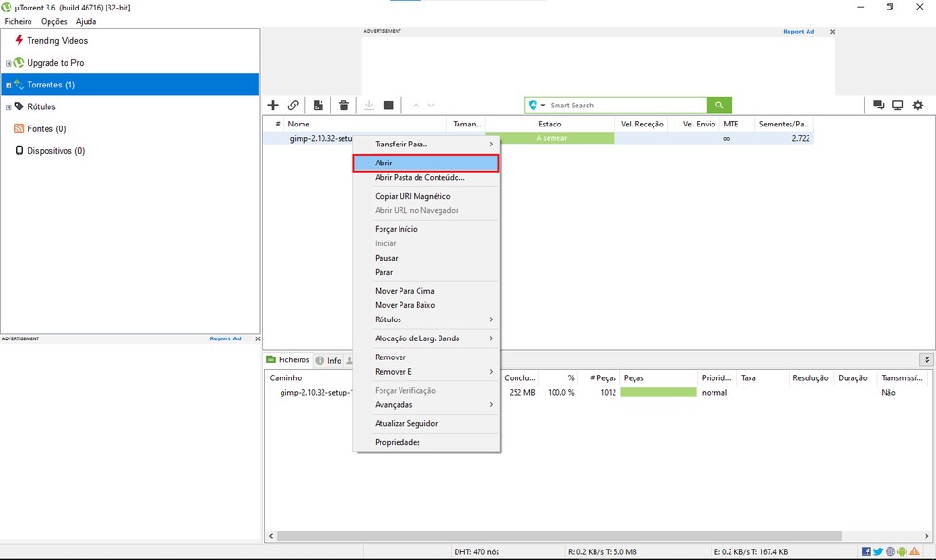Click the remote monitor icon in toolbar
Screen dimensions: 936x560
click(x=897, y=105)
